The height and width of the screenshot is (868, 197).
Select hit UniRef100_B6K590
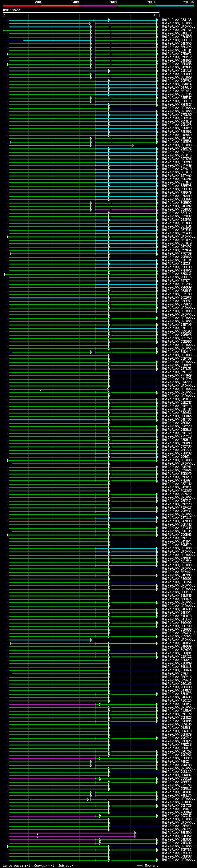pyautogui.click(x=177, y=833)
